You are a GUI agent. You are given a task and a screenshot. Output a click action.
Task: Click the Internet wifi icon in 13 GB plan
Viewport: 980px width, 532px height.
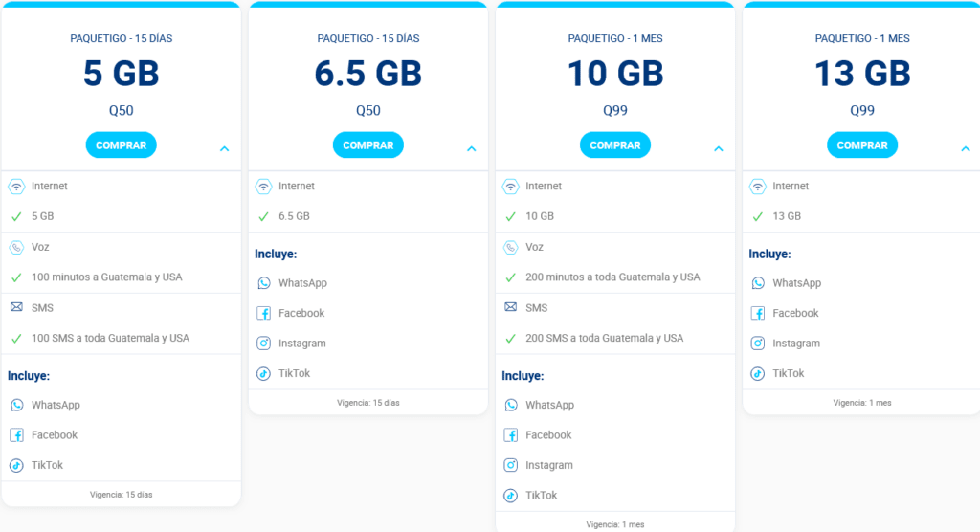coord(757,187)
